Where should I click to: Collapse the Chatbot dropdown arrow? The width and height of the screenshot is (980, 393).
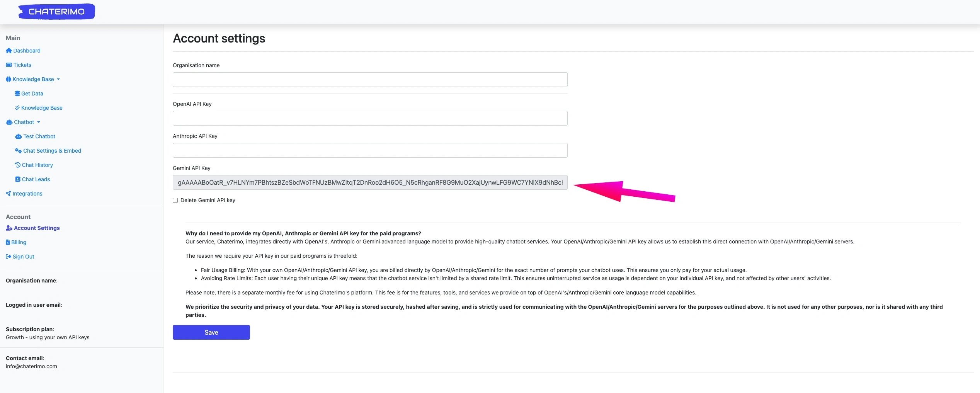pyautogui.click(x=39, y=122)
